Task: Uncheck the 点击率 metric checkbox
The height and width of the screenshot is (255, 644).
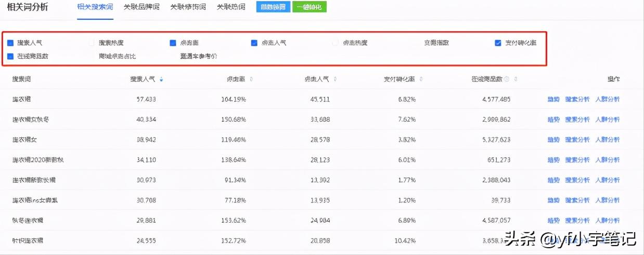Action: point(173,43)
